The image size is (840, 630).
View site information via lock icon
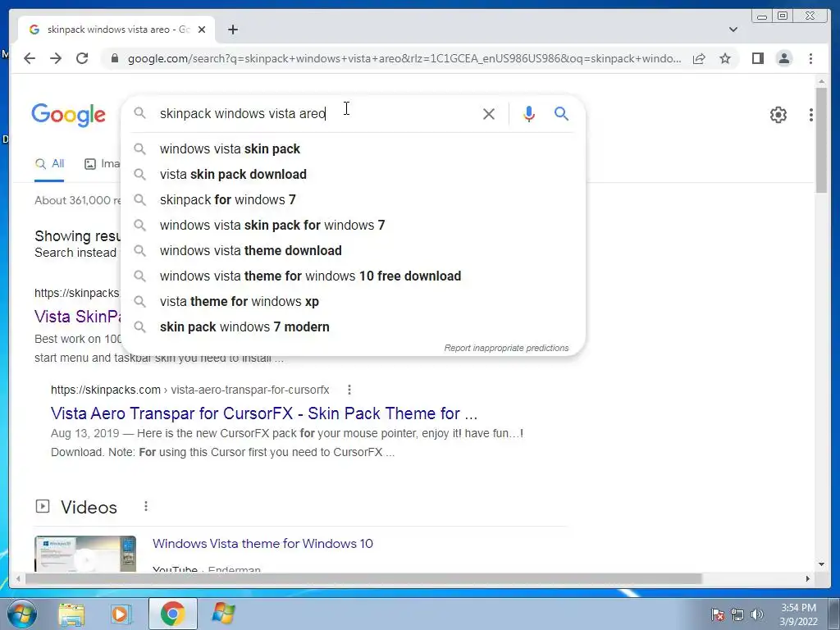point(114,58)
